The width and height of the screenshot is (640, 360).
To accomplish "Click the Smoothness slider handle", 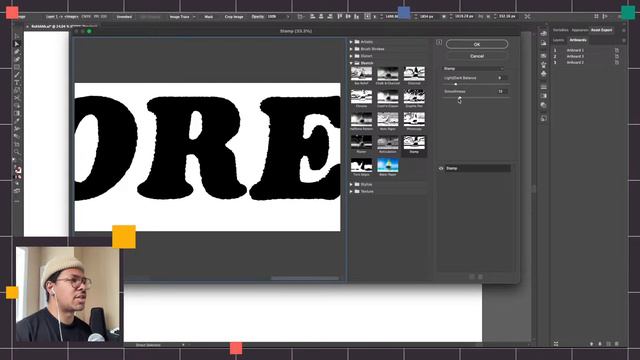I will tap(460, 98).
